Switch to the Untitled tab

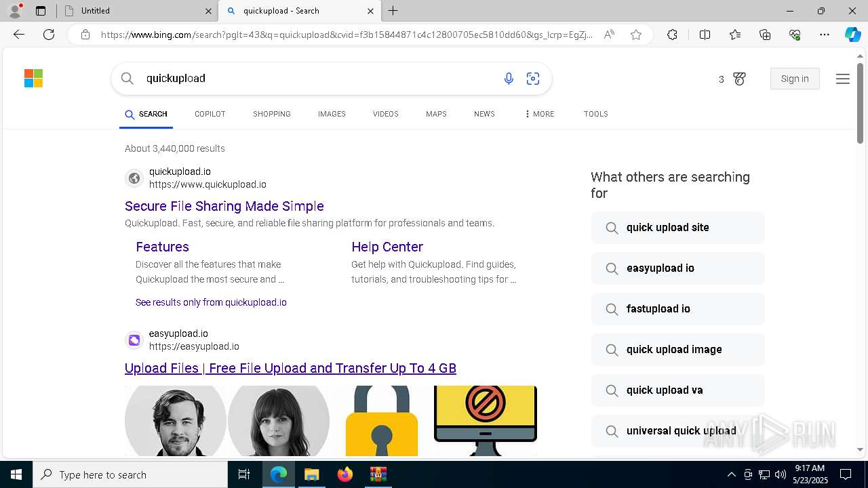click(x=136, y=11)
